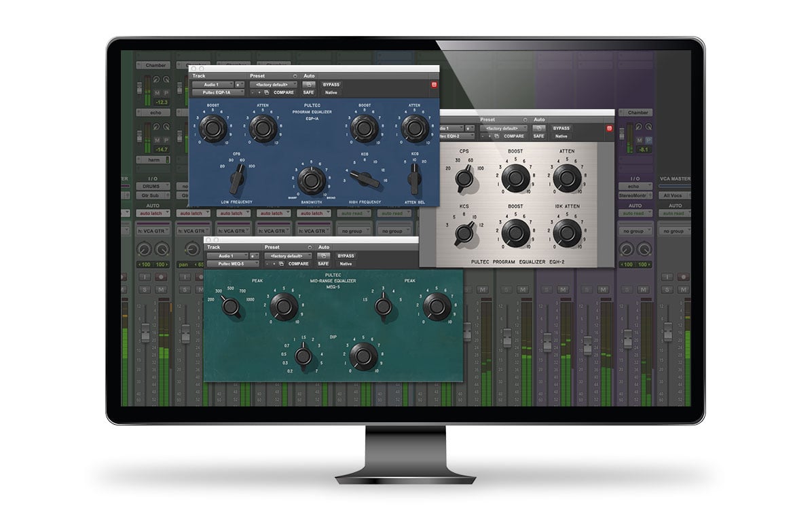This screenshot has width=812, height=515.
Task: Toggle BYPASS on the Pultec EQH-2 plugin
Action: click(561, 128)
